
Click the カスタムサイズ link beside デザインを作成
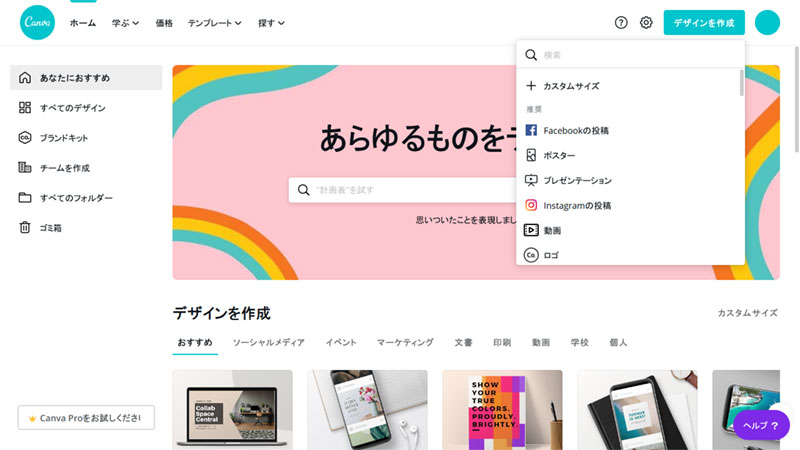[x=747, y=313]
